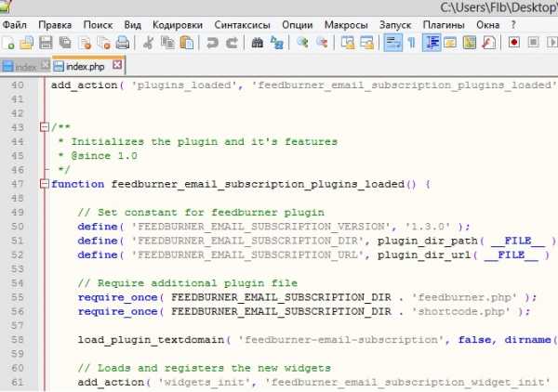
Task: Undo the last edit
Action: (x=213, y=42)
